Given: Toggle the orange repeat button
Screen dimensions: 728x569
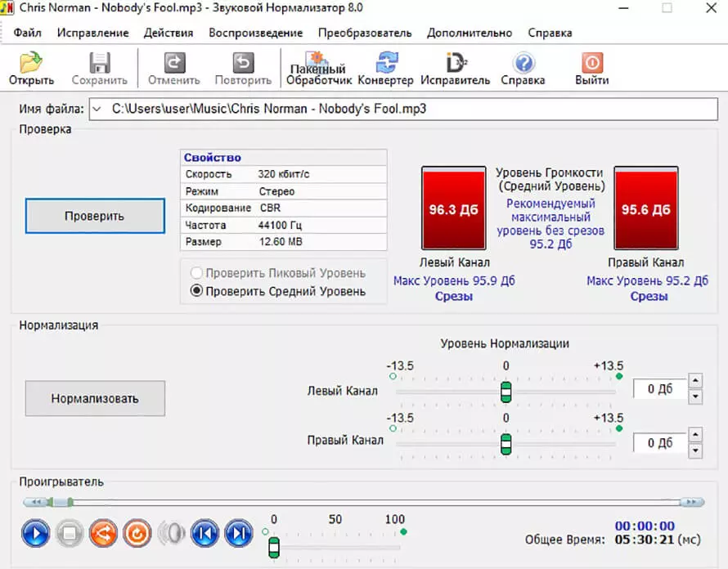Looking at the screenshot, I should coord(137,533).
